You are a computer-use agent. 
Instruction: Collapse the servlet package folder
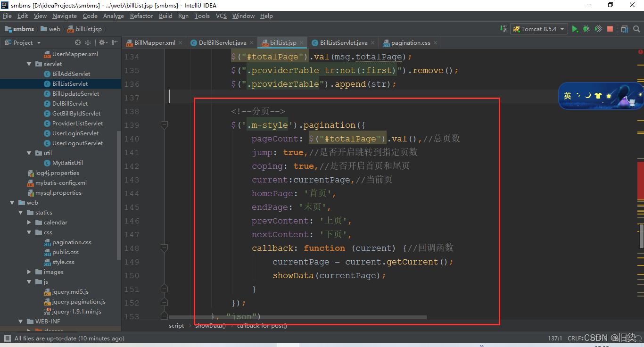[29, 64]
